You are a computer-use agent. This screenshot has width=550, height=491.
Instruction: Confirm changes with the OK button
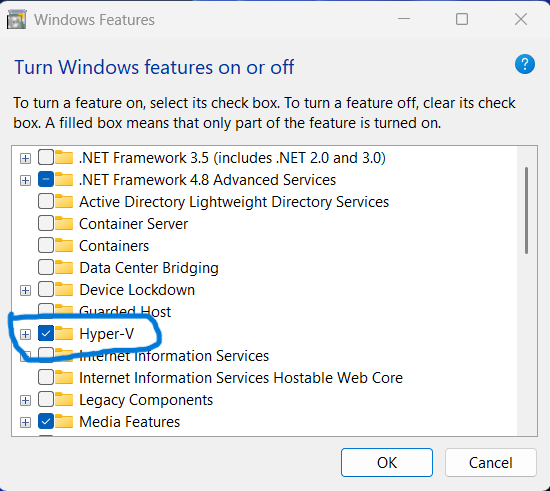[x=387, y=463]
